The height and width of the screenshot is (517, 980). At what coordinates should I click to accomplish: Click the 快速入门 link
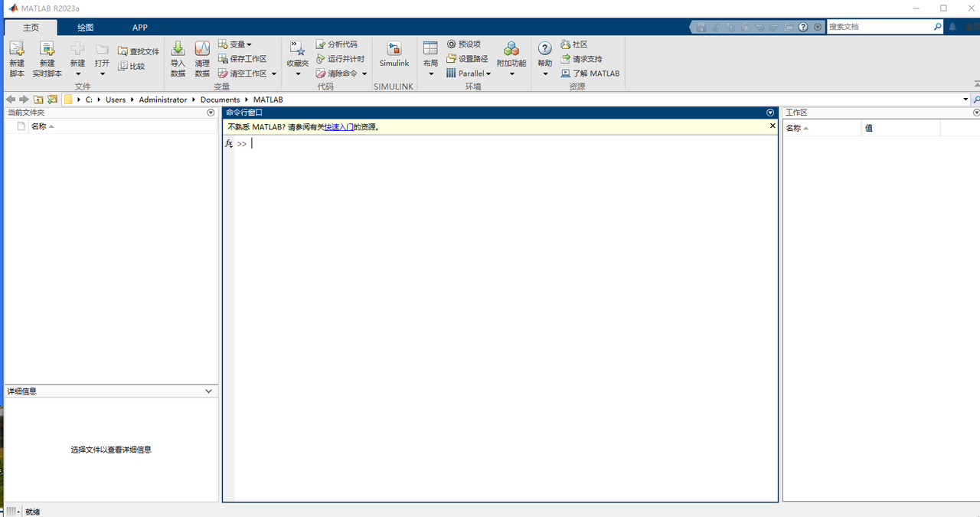(339, 127)
